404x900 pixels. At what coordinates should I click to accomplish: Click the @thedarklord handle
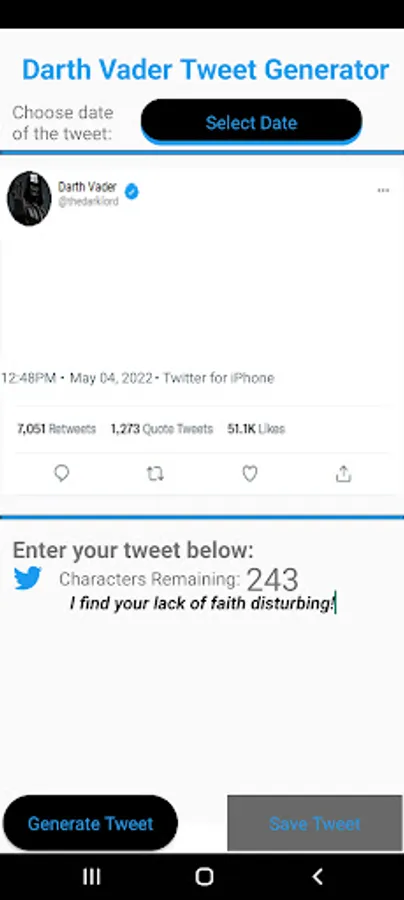(x=88, y=201)
